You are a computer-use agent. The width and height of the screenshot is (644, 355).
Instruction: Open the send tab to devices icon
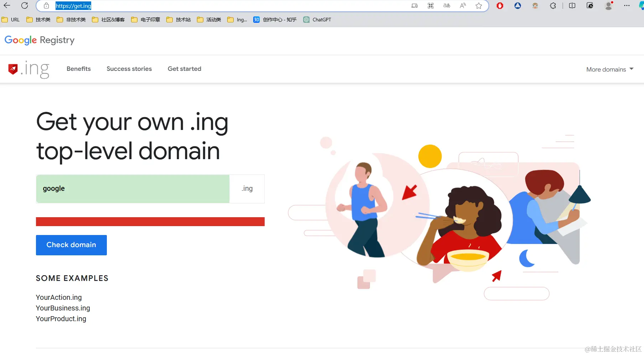415,6
